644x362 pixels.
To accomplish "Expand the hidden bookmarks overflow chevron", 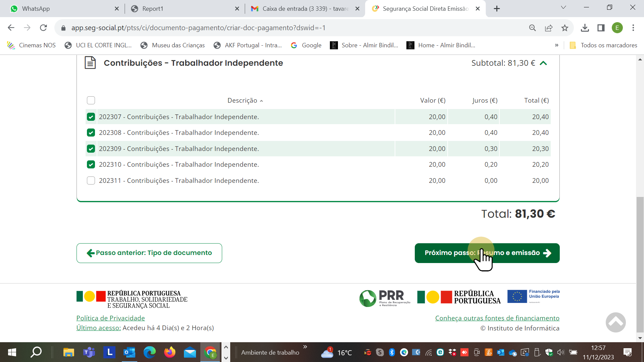I will coord(556,45).
